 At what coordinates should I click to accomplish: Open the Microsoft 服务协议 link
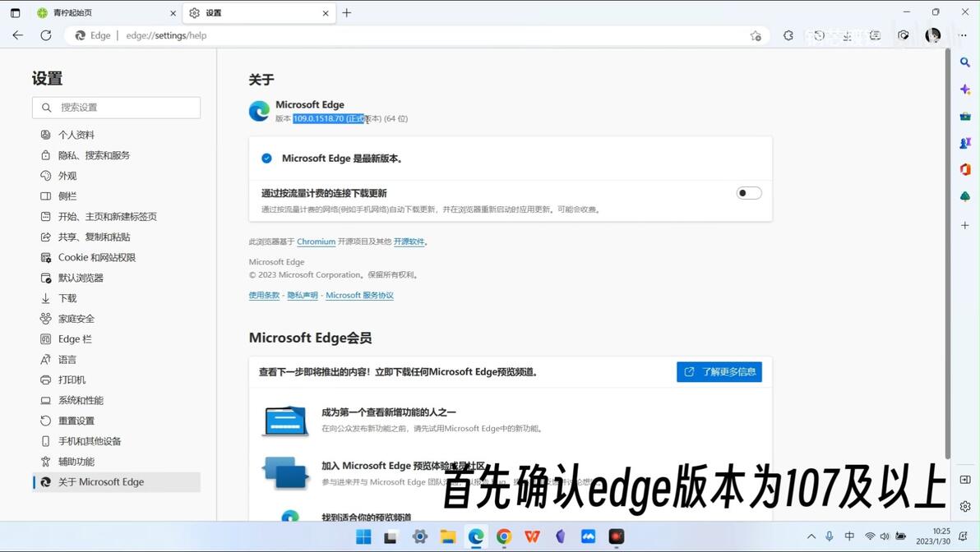click(359, 296)
